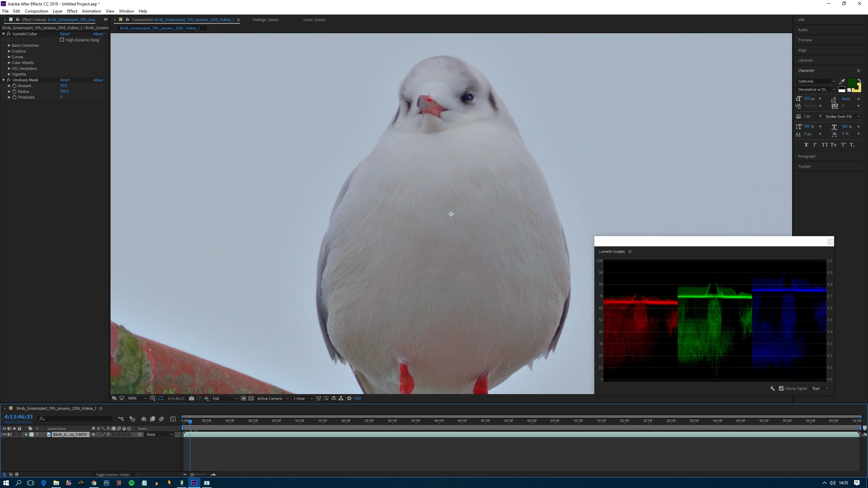Click the eyedropper in the Character panel

pyautogui.click(x=842, y=81)
